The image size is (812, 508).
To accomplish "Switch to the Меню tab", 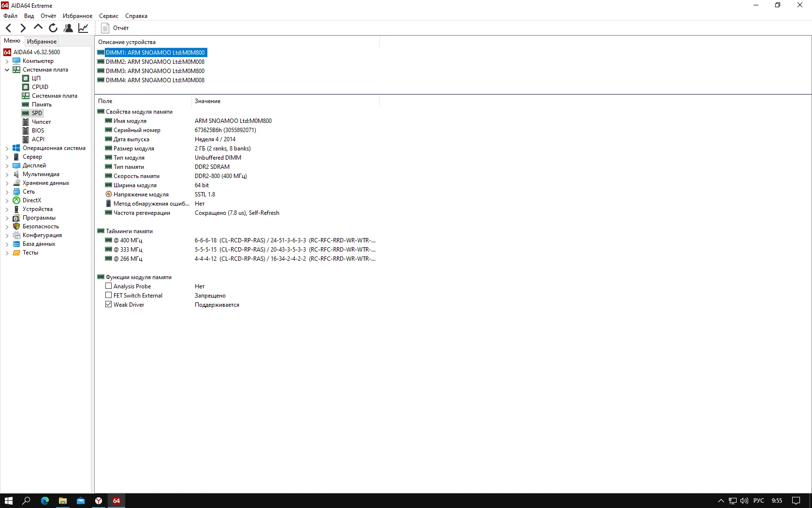I will [x=12, y=41].
